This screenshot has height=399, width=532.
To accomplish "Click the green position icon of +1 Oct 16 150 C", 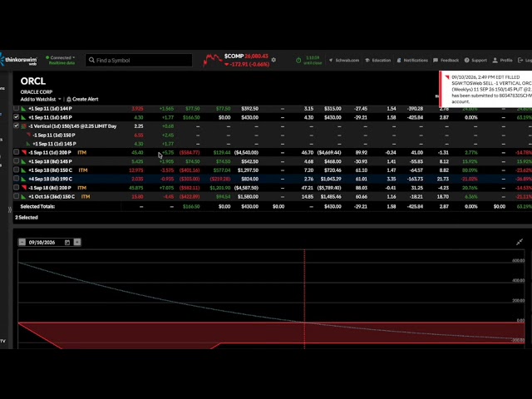I will 24,196.
